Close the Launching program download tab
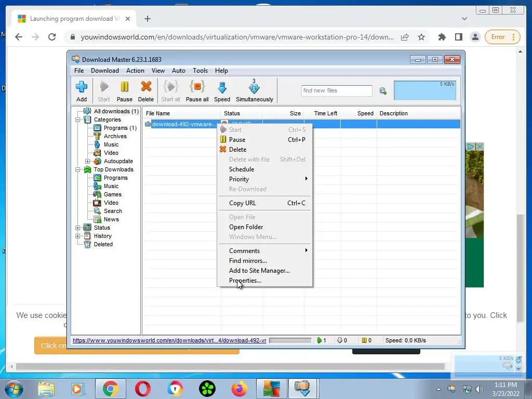This screenshot has width=532, height=399. [x=128, y=19]
